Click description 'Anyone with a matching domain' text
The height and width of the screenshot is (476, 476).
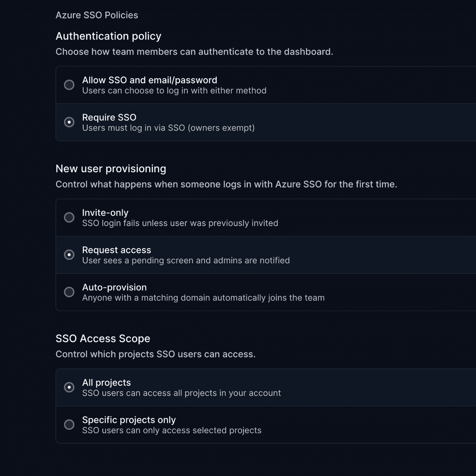click(203, 298)
